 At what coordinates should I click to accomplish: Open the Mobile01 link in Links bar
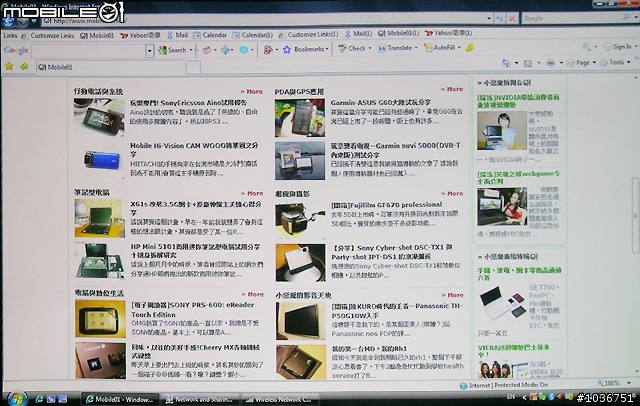(97, 36)
